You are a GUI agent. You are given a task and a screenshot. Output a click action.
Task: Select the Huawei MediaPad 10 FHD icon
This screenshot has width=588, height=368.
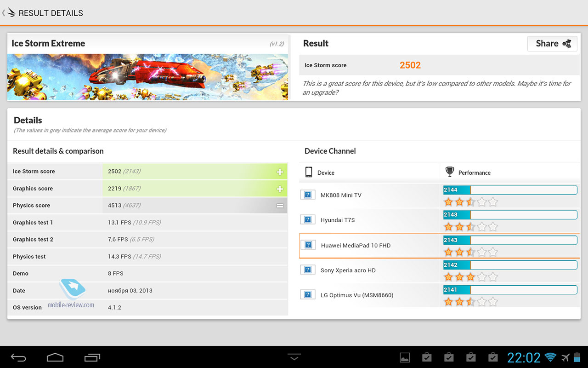click(308, 245)
